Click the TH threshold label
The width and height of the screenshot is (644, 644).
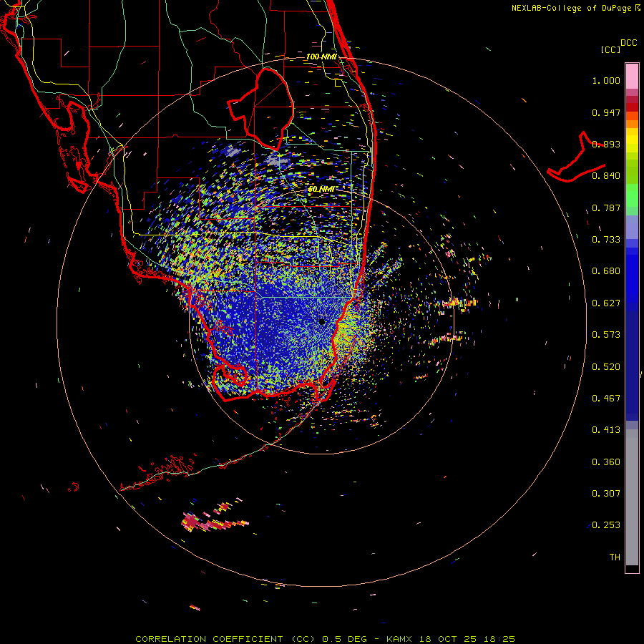[615, 557]
